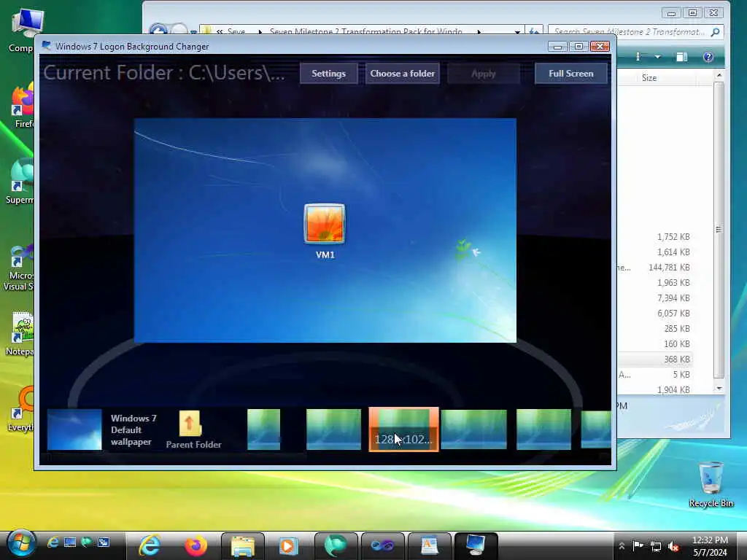The height and width of the screenshot is (560, 747).
Task: Click the 7,394 KB file size entry
Action: 673,297
